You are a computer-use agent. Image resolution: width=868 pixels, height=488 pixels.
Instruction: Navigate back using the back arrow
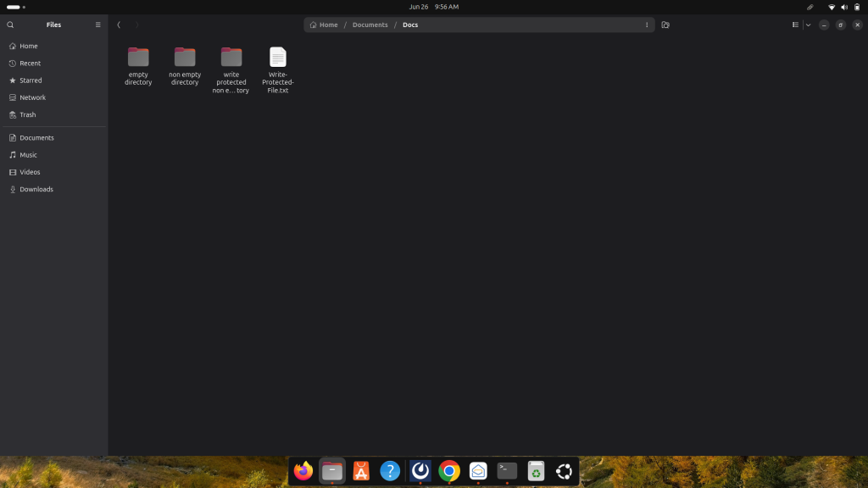coord(119,25)
